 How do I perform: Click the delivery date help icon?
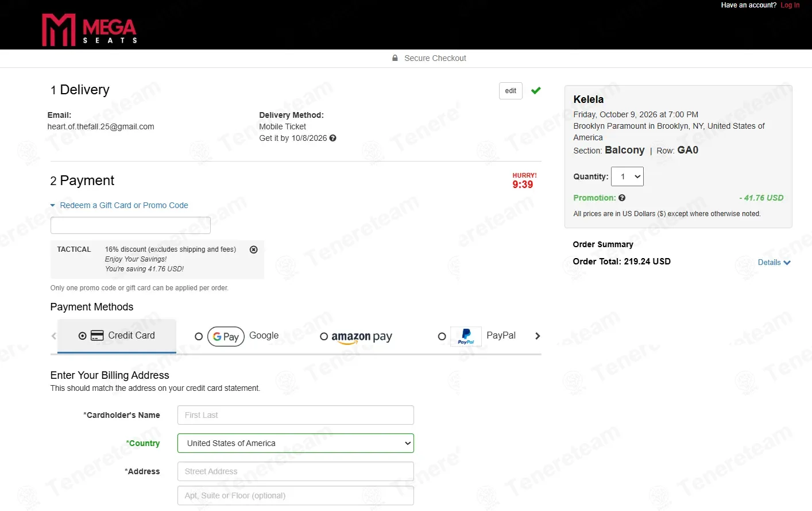tap(332, 138)
